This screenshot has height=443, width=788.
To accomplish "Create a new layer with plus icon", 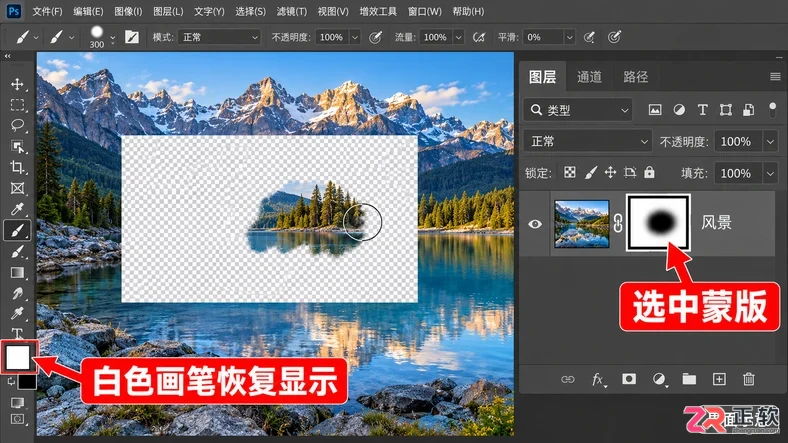I will coord(719,379).
